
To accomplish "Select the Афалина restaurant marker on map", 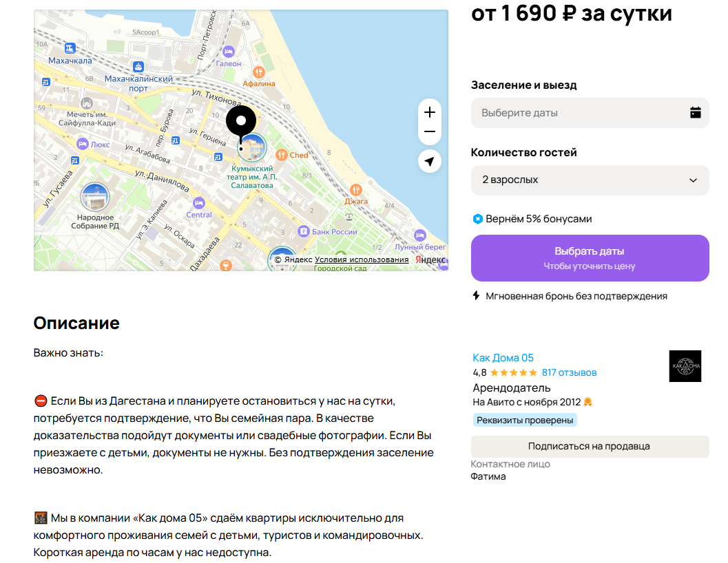I will (259, 72).
